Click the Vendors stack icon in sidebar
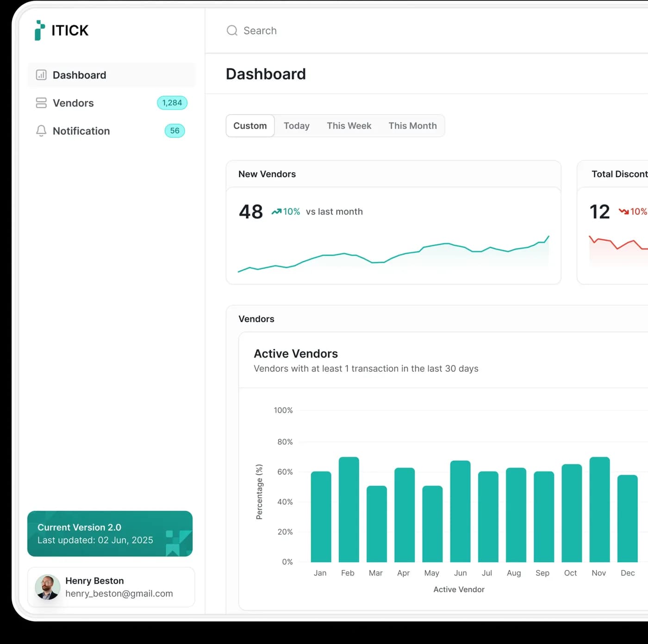This screenshot has width=648, height=644. (x=41, y=103)
